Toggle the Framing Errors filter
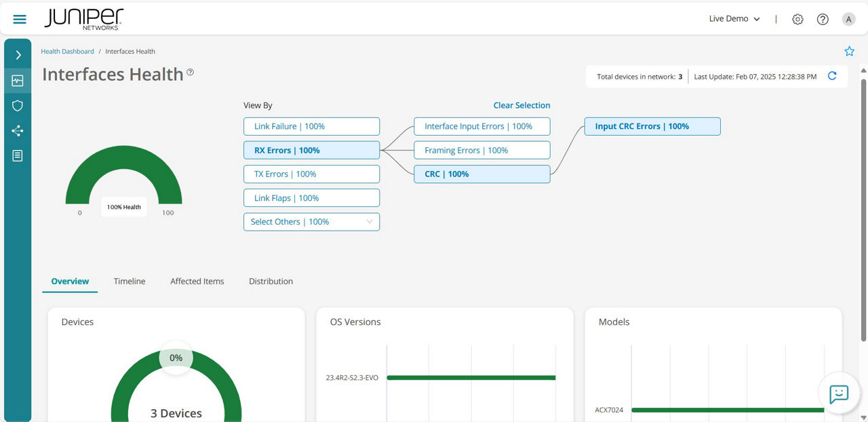Viewport: 868px width, 422px height. click(x=481, y=150)
